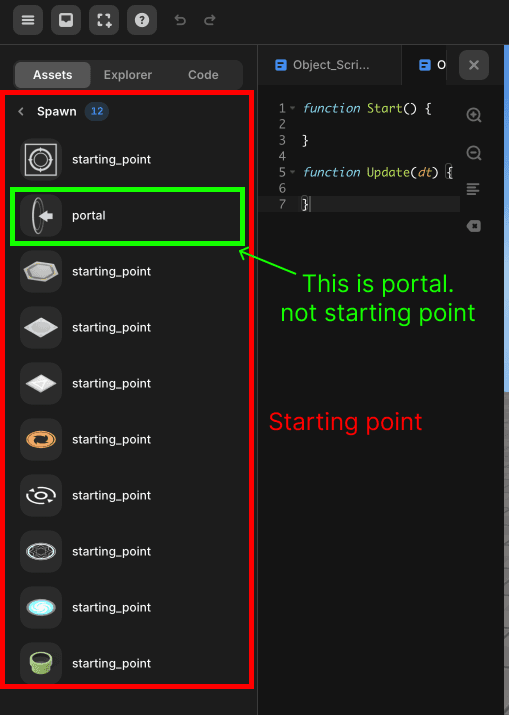Close the code editor panel
509x715 pixels.
pos(474,65)
